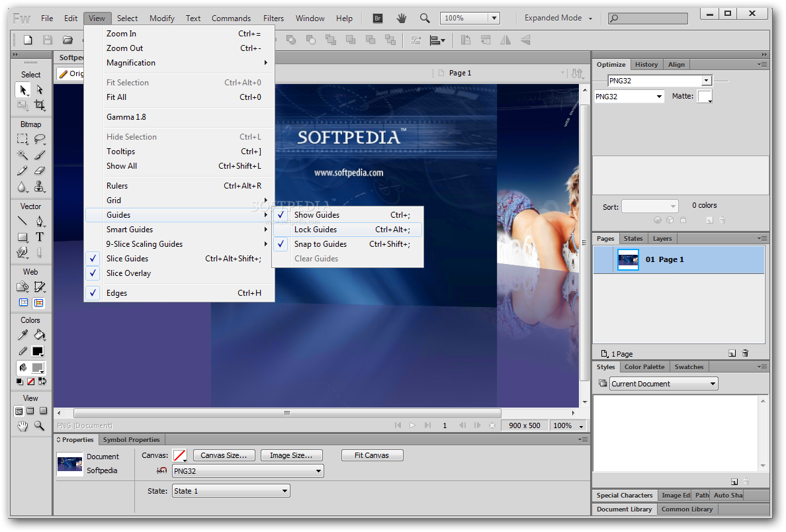Open the zoom level 100% dropdown in toolbar
Screen dimensions: 786x532
click(494, 19)
